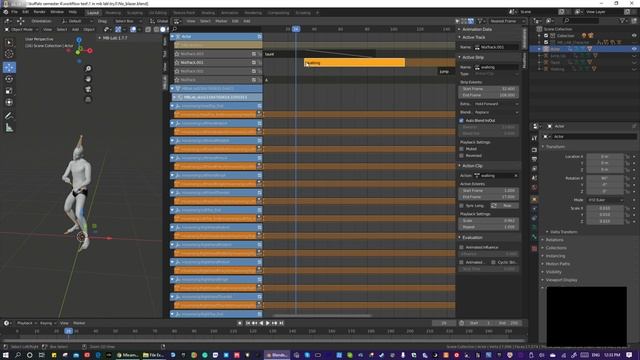
Task: Jump to the timeline start frame button
Action: [x=247, y=323]
